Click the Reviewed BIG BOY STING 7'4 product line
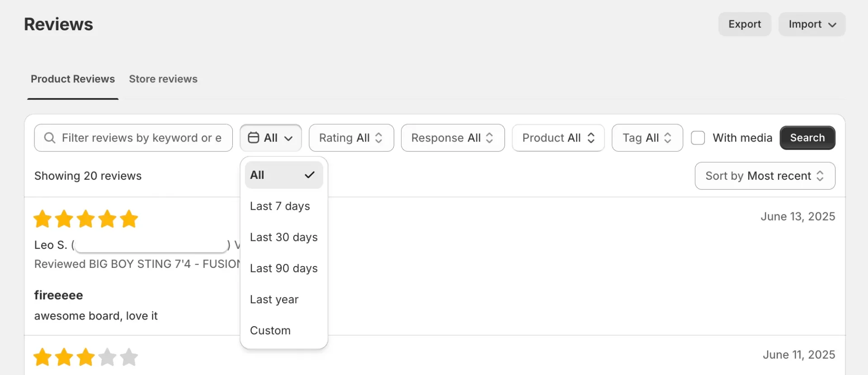The width and height of the screenshot is (868, 375). 137,264
